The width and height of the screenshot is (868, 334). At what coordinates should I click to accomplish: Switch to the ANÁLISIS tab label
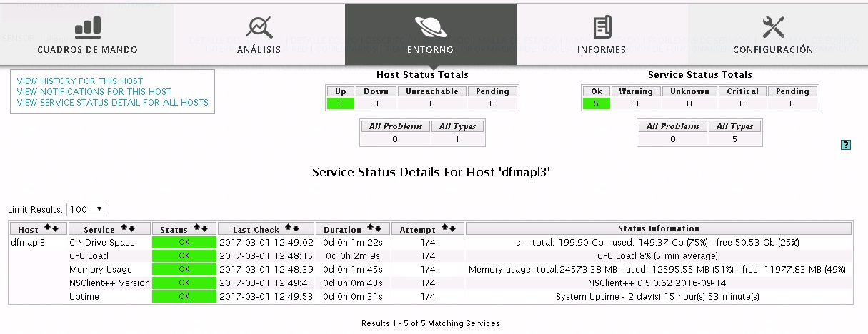259,50
